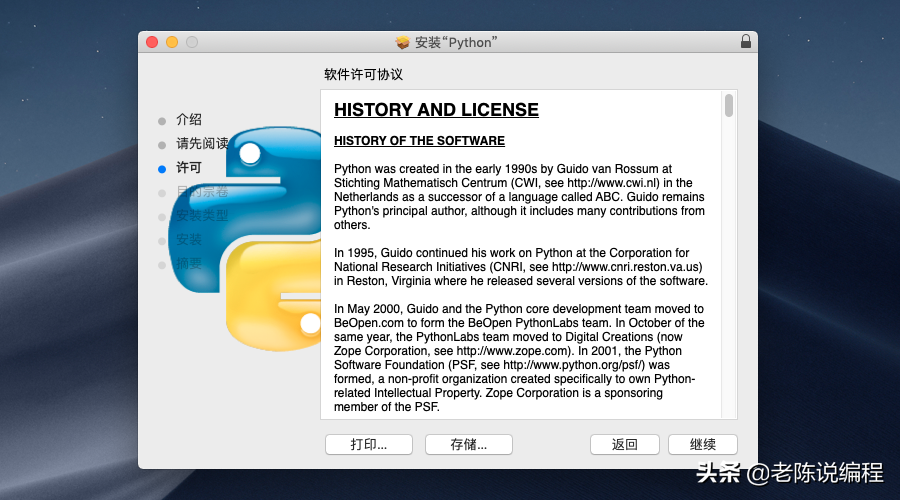Select the 摘要 step in sidebar

(189, 264)
